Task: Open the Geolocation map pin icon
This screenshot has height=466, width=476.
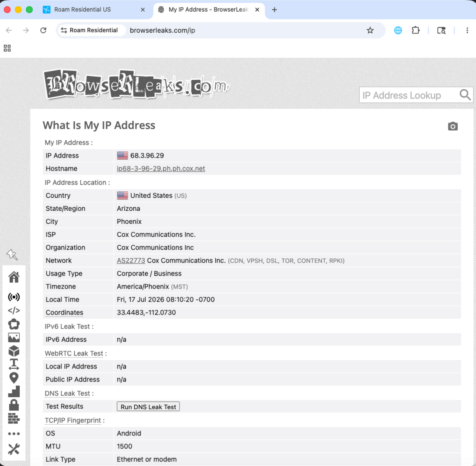Action: coord(14,378)
